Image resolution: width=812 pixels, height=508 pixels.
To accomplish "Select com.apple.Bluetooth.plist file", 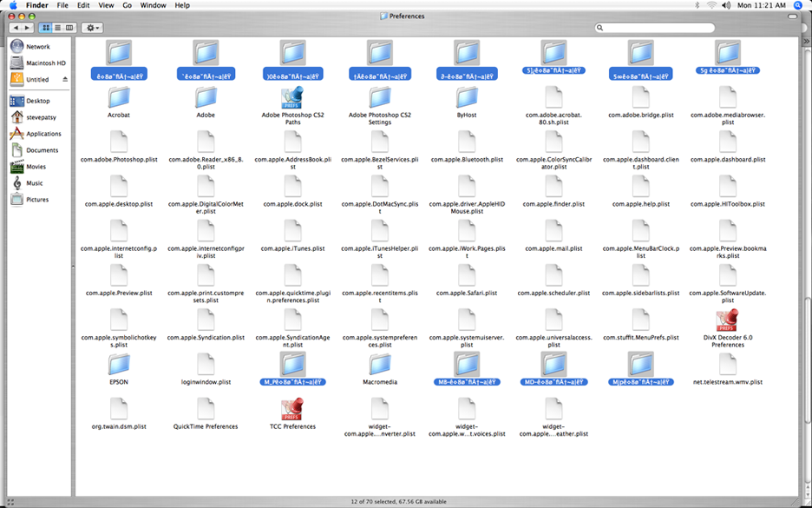I will click(x=467, y=142).
